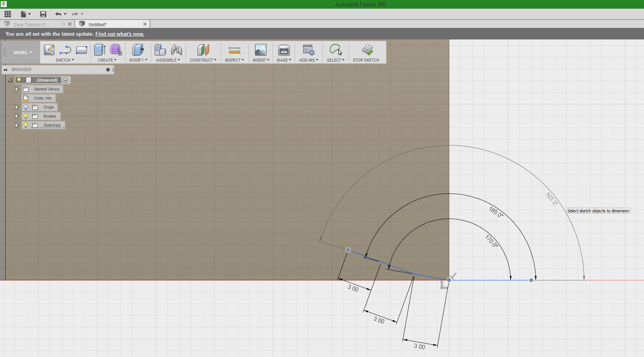The height and width of the screenshot is (357, 644).
Task: Expand the Named Views folder
Action: [x=17, y=89]
